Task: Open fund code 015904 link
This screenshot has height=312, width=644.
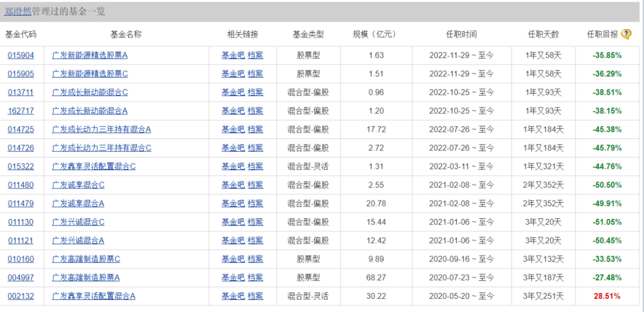Action: click(x=20, y=55)
